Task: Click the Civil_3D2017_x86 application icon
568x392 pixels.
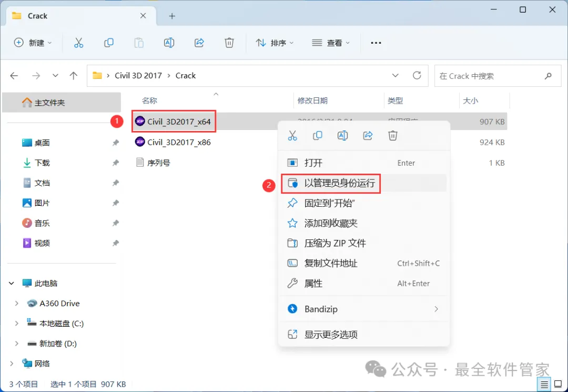Action: tap(140, 142)
